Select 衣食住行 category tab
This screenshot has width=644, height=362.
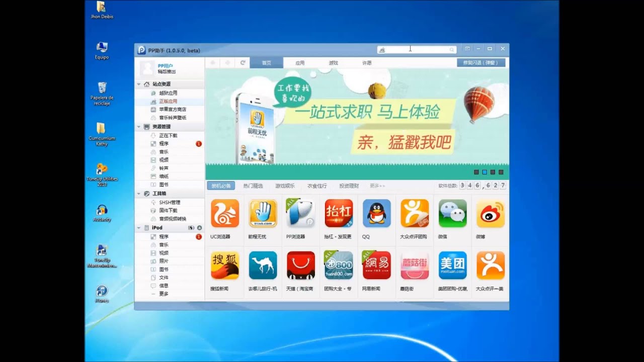pos(317,186)
